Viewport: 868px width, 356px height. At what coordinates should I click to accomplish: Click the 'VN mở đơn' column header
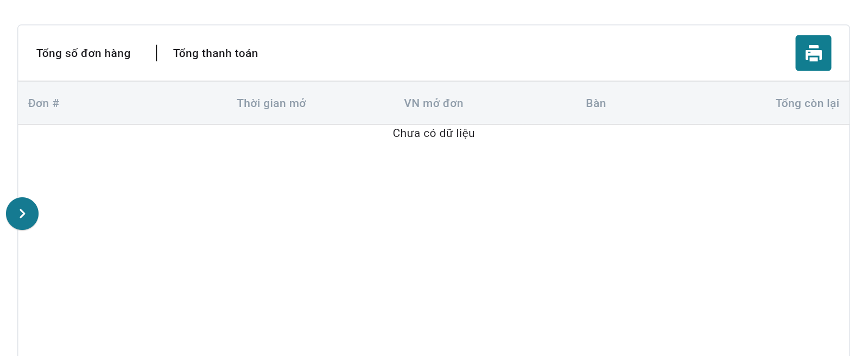pyautogui.click(x=434, y=103)
